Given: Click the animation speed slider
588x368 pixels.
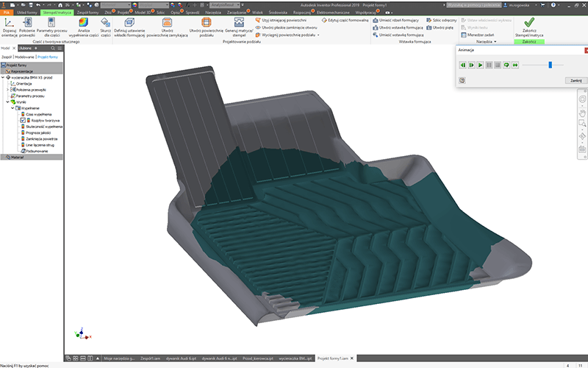Looking at the screenshot, I should tap(549, 66).
